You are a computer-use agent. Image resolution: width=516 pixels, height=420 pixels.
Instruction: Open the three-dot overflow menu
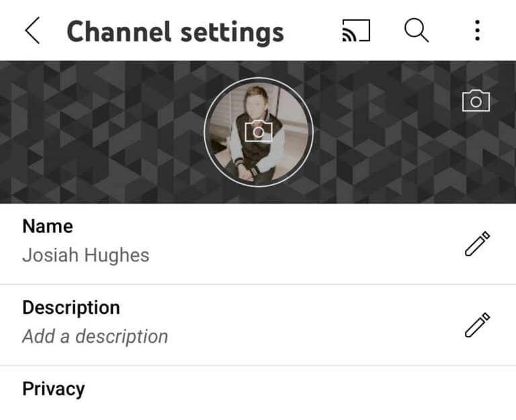click(x=478, y=30)
